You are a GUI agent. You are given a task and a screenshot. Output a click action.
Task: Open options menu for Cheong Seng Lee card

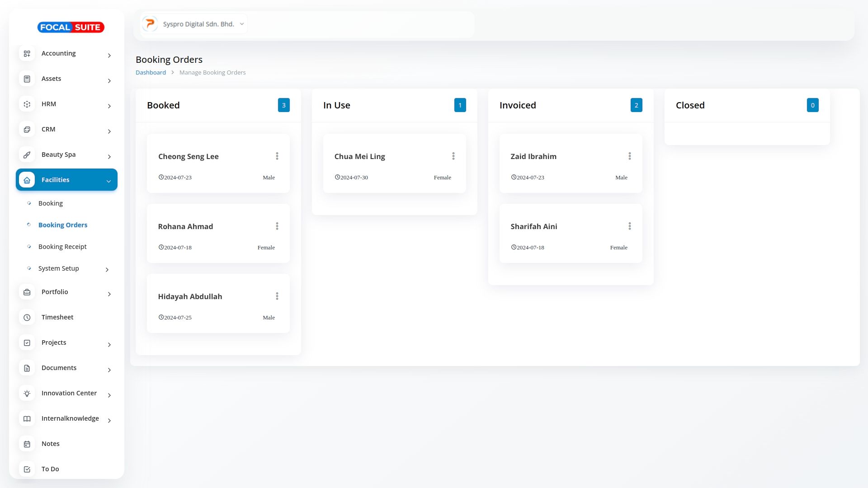[x=277, y=156]
